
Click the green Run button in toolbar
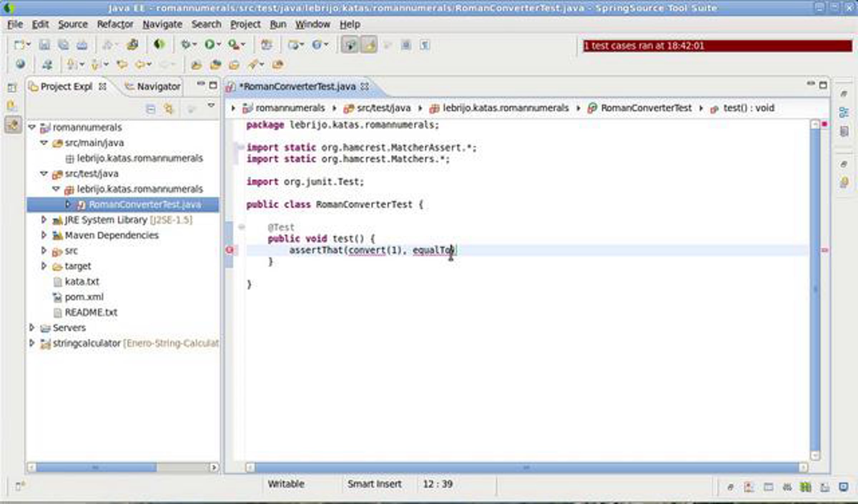click(x=210, y=45)
